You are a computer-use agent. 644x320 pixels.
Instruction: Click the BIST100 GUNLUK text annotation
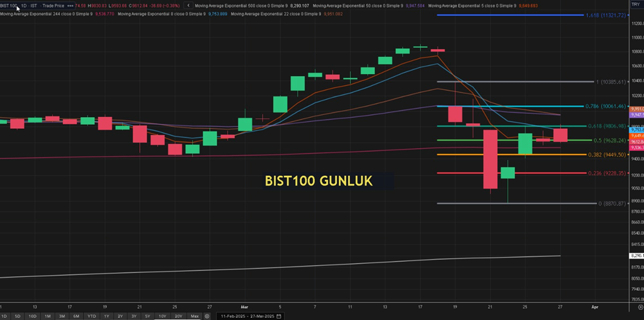coord(318,180)
